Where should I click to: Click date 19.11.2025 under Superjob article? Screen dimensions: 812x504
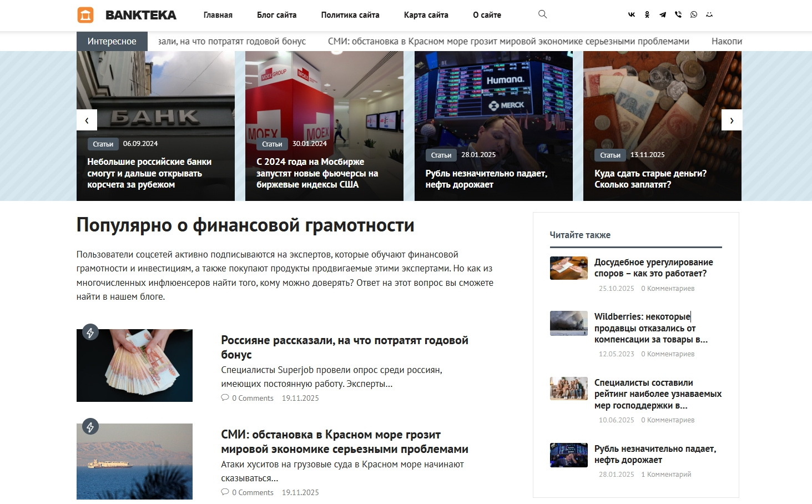300,398
